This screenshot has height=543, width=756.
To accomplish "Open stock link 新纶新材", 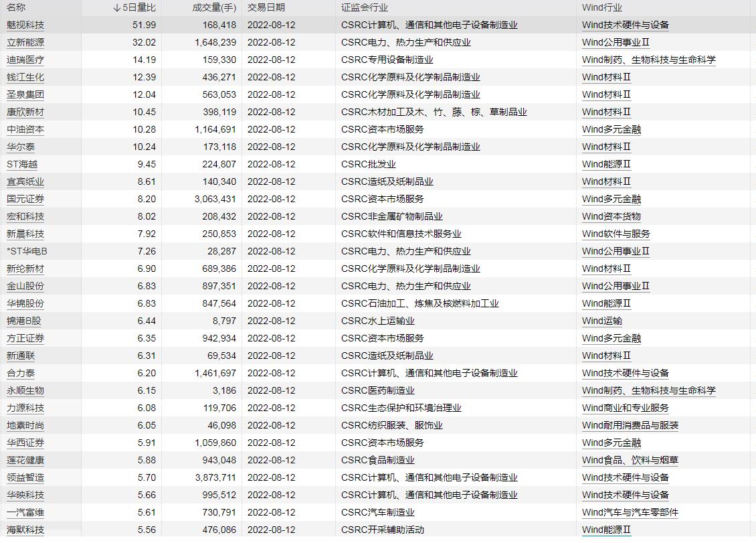I will 25,268.
